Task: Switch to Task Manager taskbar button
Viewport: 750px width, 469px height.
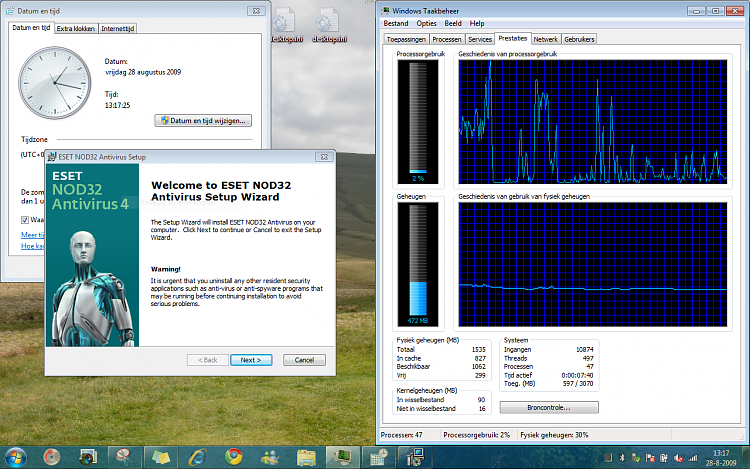Action: point(342,458)
